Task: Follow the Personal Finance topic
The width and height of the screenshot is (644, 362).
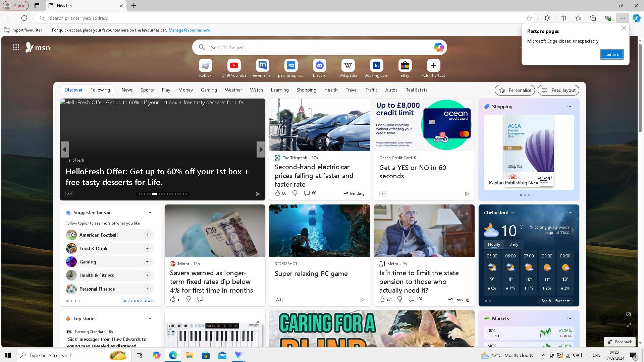Action: 147,289
